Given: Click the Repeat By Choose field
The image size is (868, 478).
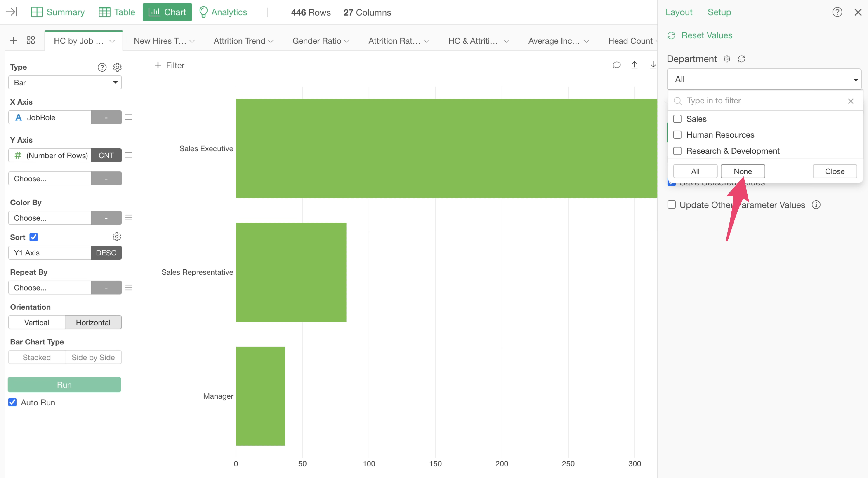Looking at the screenshot, I should 50,287.
